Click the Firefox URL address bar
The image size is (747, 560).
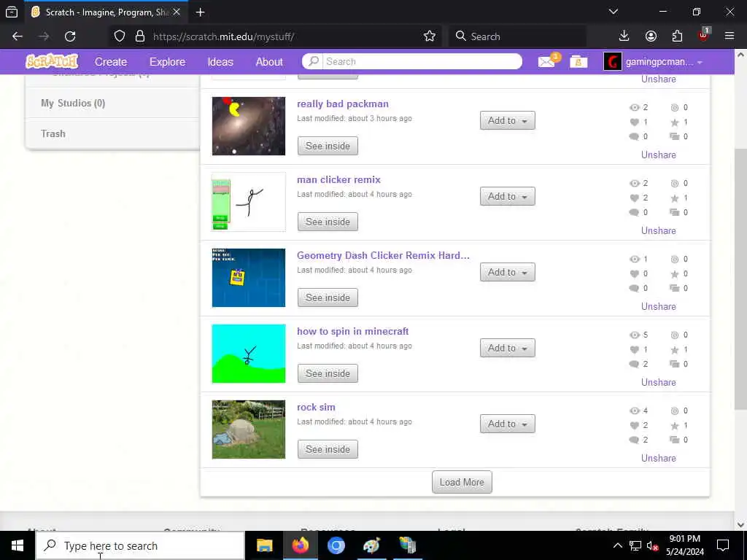(286, 36)
